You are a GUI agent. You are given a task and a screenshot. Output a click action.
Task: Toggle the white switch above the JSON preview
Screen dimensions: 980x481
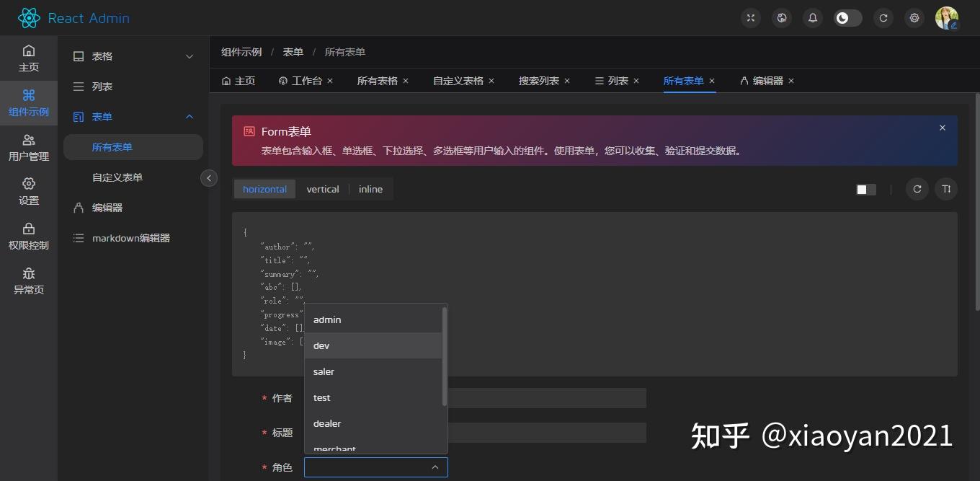865,189
